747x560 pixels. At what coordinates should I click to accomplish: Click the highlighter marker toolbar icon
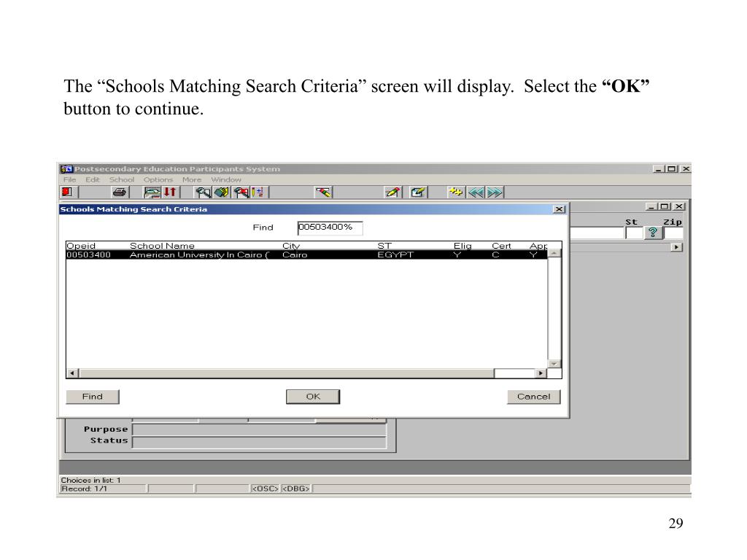click(x=323, y=192)
